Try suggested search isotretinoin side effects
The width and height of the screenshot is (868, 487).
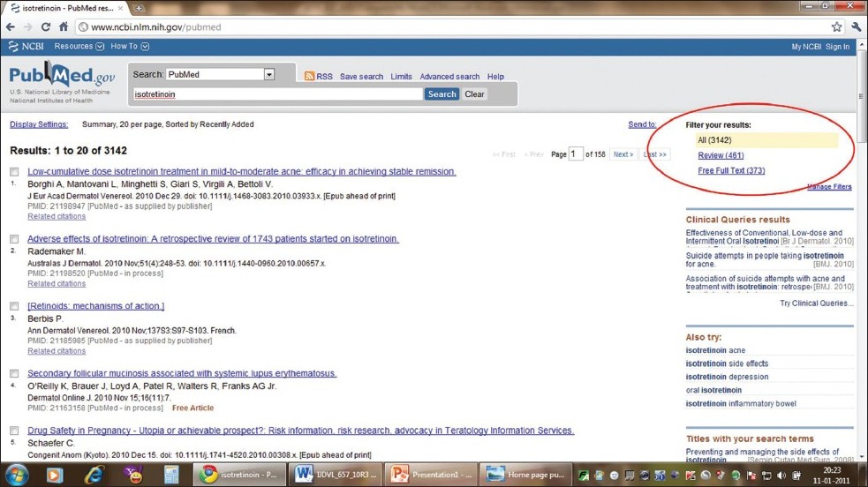coord(727,363)
